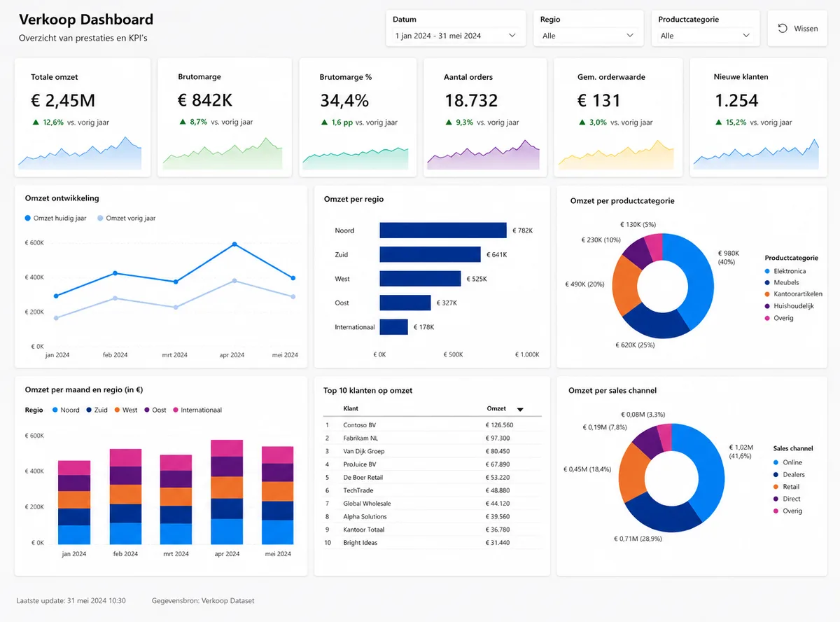Select Bright Ideas row
Image resolution: width=840 pixels, height=622 pixels.
coord(433,543)
